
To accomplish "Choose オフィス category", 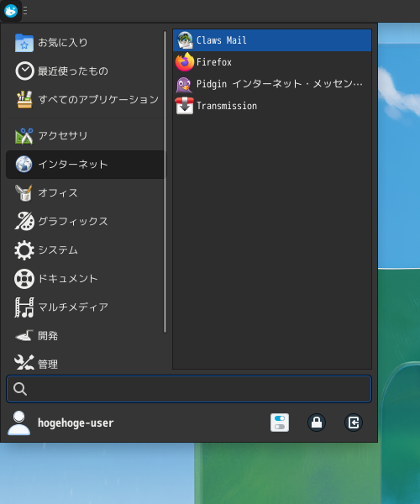I will (85, 193).
